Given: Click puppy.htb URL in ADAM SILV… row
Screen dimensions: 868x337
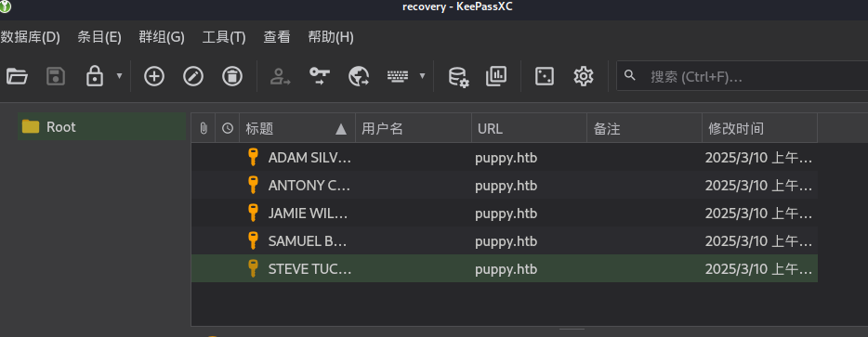Looking at the screenshot, I should 506,158.
